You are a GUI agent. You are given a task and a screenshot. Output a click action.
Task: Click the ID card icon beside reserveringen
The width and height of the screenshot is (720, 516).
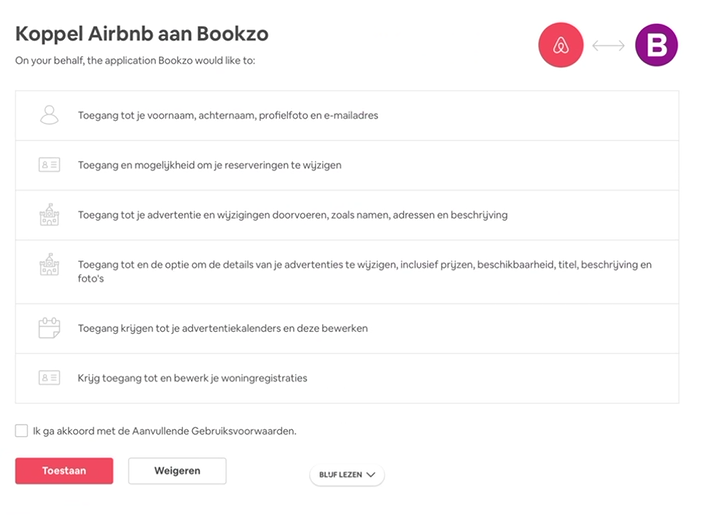coord(49,164)
